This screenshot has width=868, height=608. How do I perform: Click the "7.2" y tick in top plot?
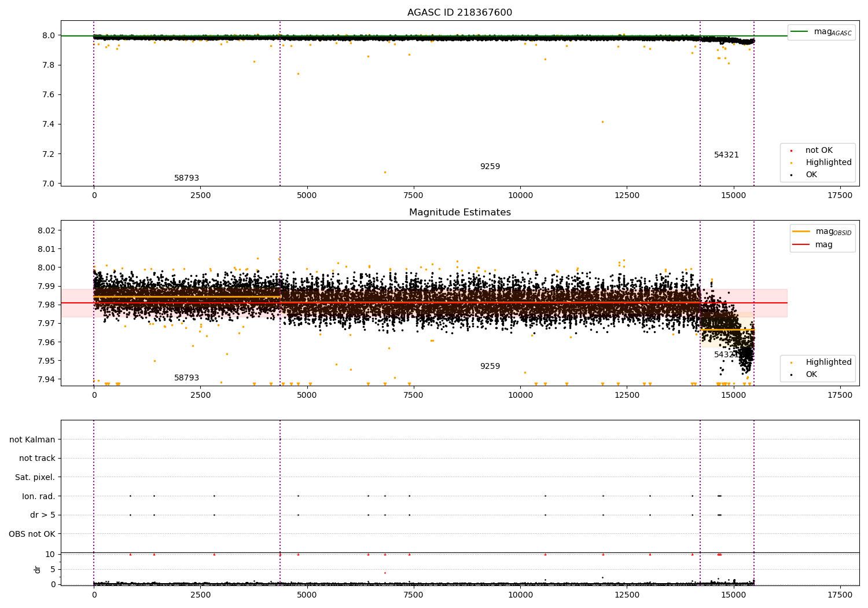tap(49, 154)
